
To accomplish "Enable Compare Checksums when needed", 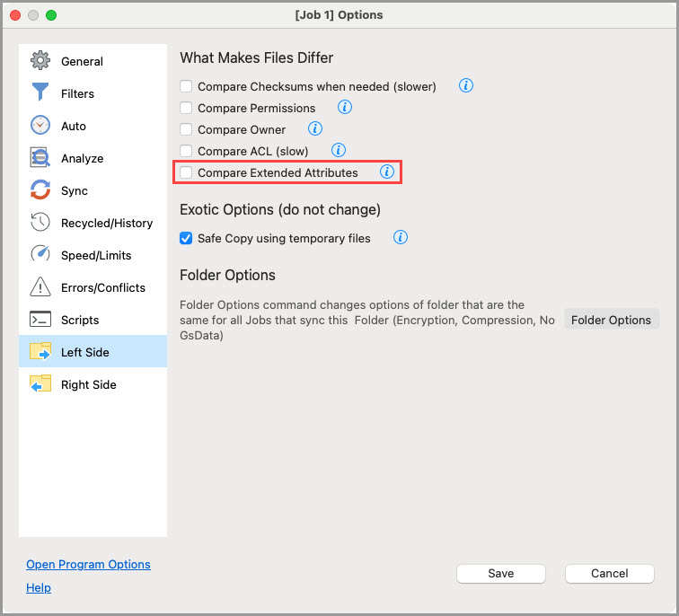I will pyautogui.click(x=186, y=87).
